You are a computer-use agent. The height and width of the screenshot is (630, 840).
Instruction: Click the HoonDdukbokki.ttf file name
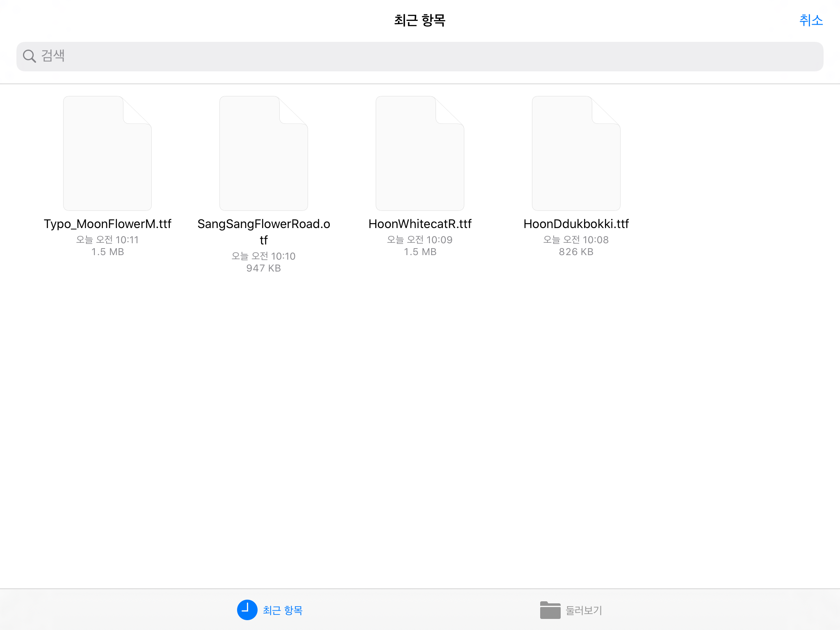tap(576, 224)
